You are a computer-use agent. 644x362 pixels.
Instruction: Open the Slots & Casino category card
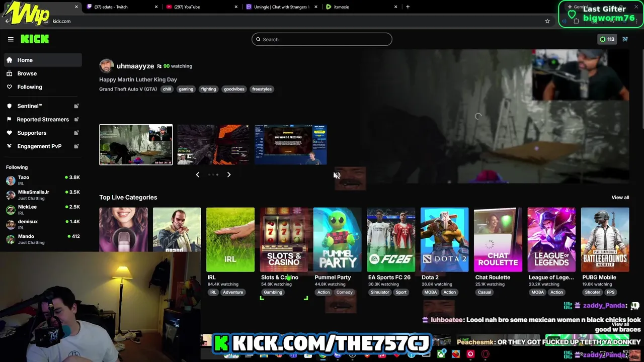pyautogui.click(x=284, y=240)
